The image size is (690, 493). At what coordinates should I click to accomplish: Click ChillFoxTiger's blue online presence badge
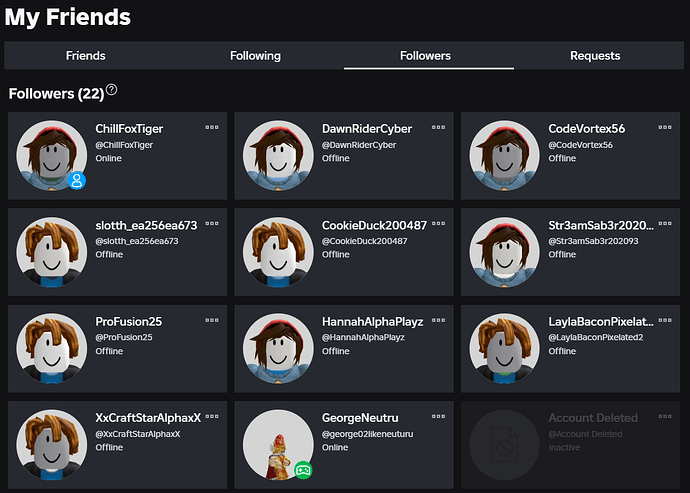(77, 180)
